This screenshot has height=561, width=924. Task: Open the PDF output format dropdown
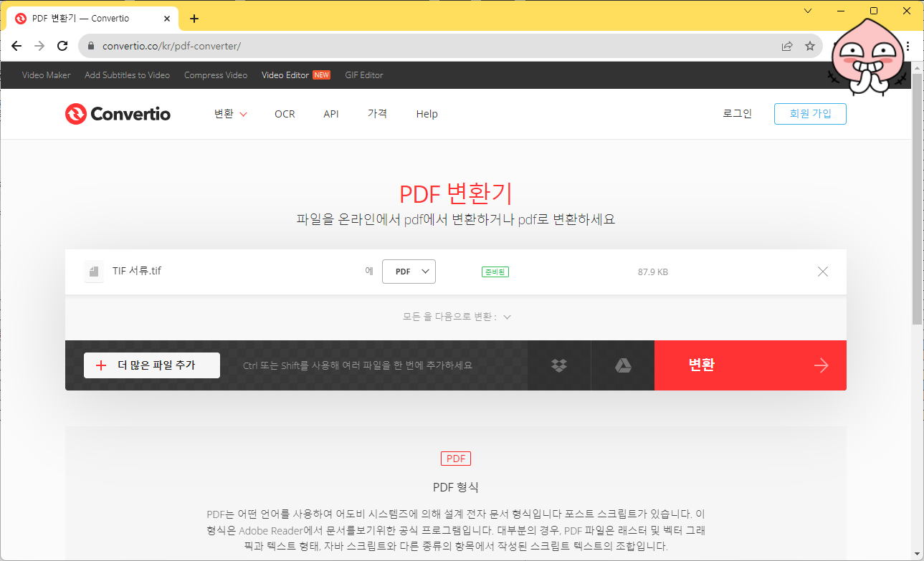point(409,271)
